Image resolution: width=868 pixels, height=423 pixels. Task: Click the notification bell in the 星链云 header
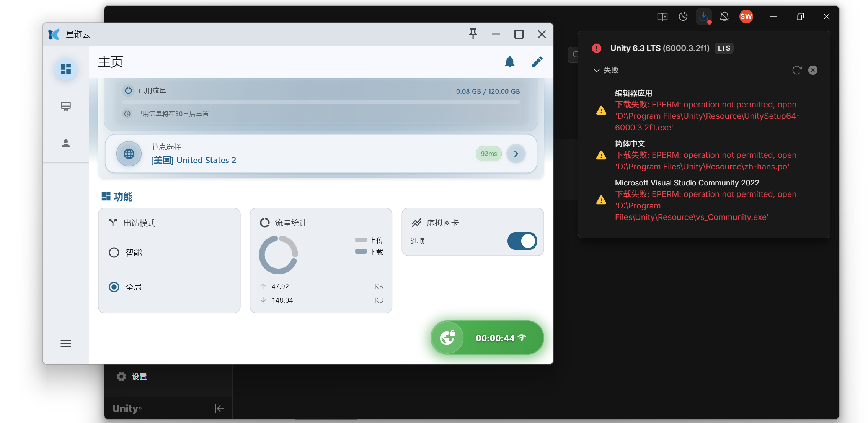click(509, 62)
